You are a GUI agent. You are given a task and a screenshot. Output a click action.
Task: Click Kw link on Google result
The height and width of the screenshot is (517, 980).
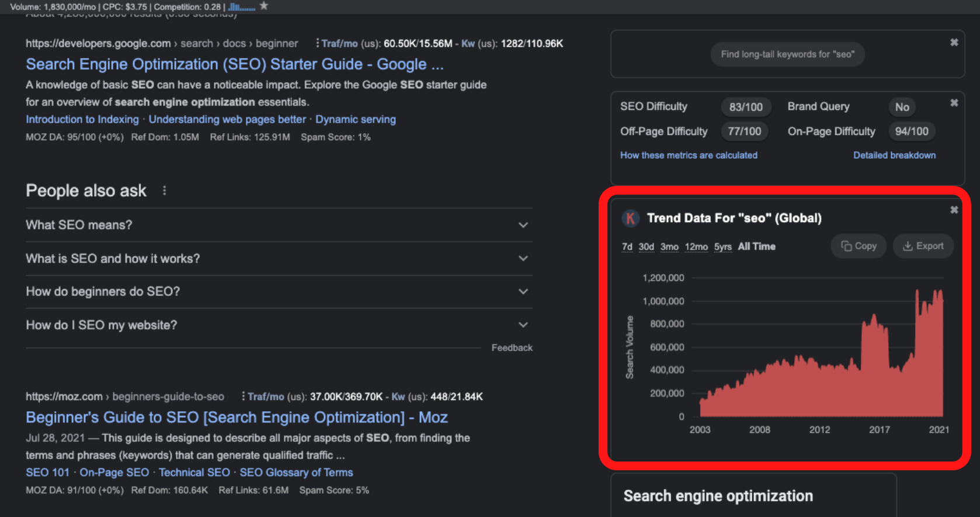(x=468, y=43)
